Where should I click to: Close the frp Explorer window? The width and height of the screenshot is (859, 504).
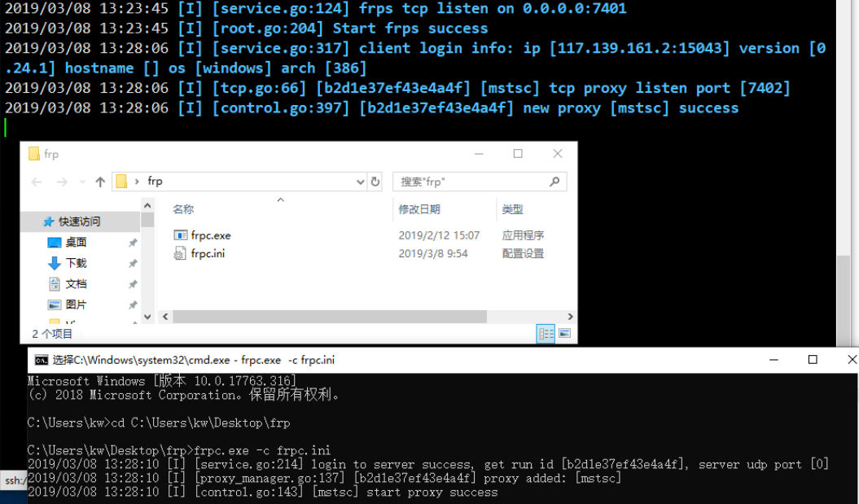click(558, 154)
